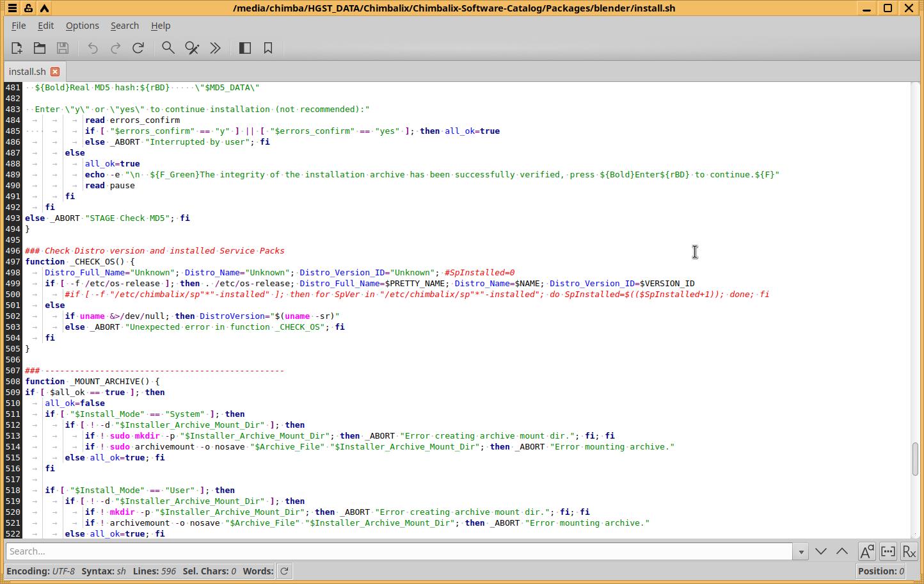This screenshot has width=924, height=584.
Task: Open the Search menu
Action: click(124, 26)
